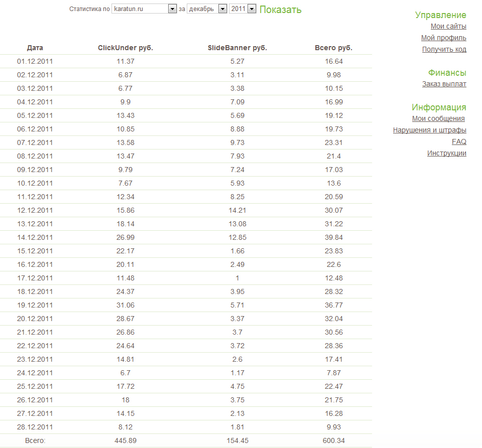Image resolution: width=482 pixels, height=448 pixels.
Task: Select date cell 13.12.2011
Action: pos(35,224)
